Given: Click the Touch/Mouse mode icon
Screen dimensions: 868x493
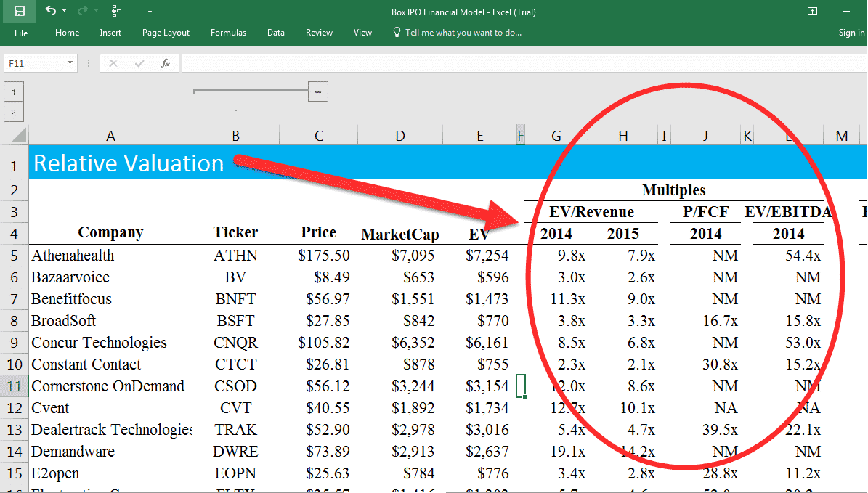Looking at the screenshot, I should point(117,11).
